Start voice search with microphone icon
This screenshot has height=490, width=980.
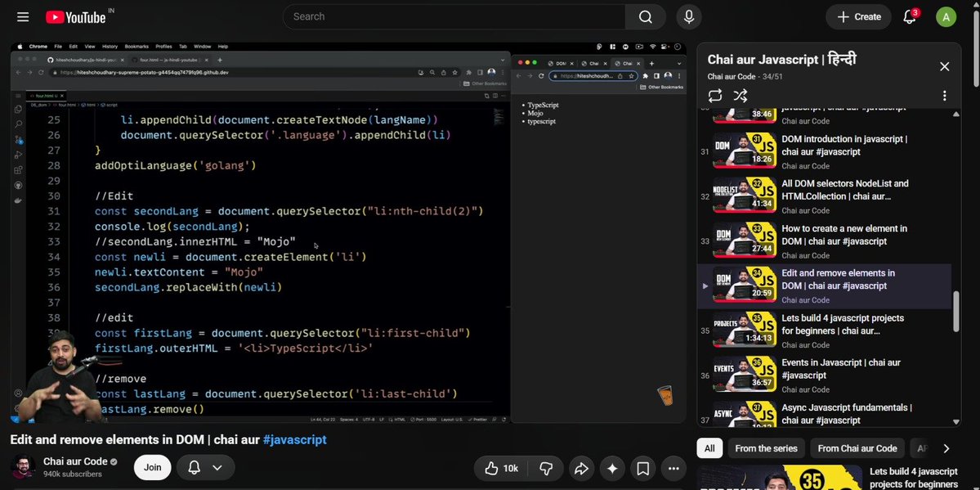coord(689,17)
